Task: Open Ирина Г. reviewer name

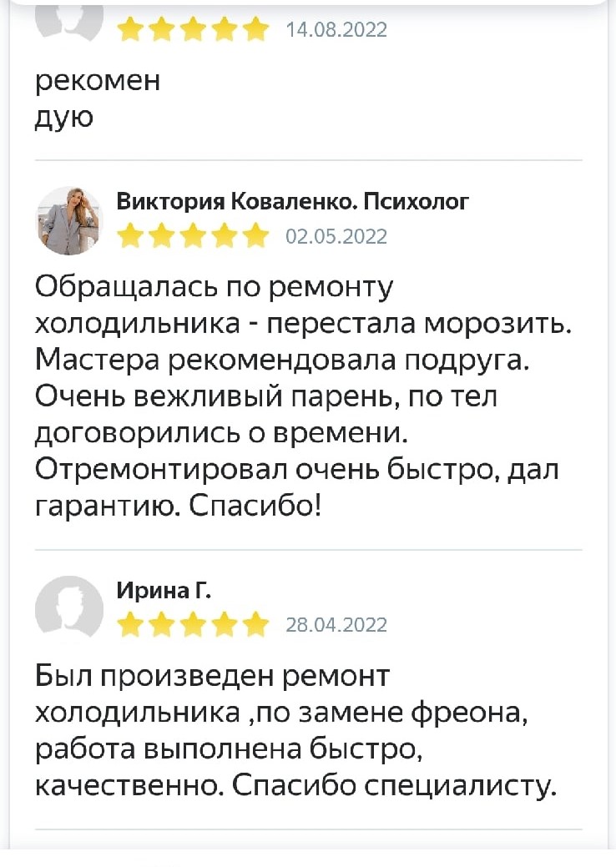Action: point(164,592)
